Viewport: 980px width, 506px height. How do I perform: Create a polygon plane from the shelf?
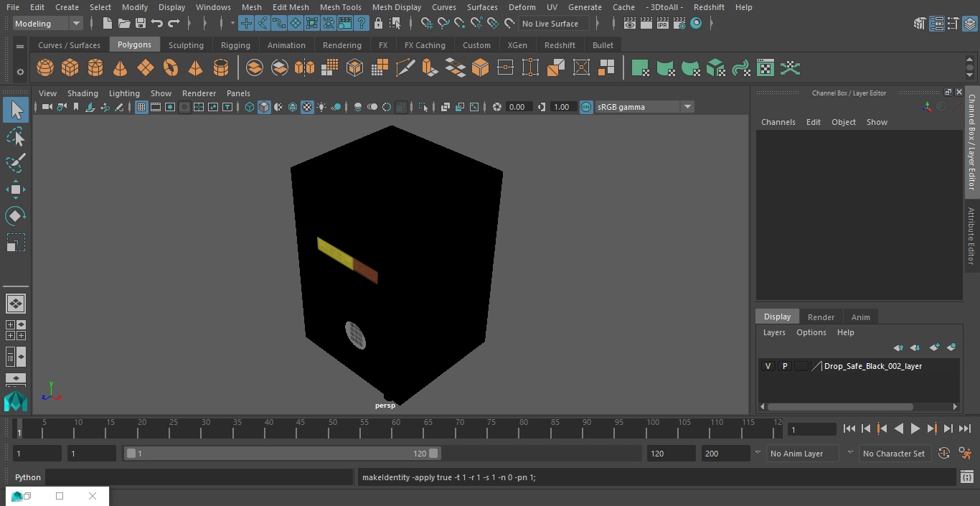click(146, 68)
